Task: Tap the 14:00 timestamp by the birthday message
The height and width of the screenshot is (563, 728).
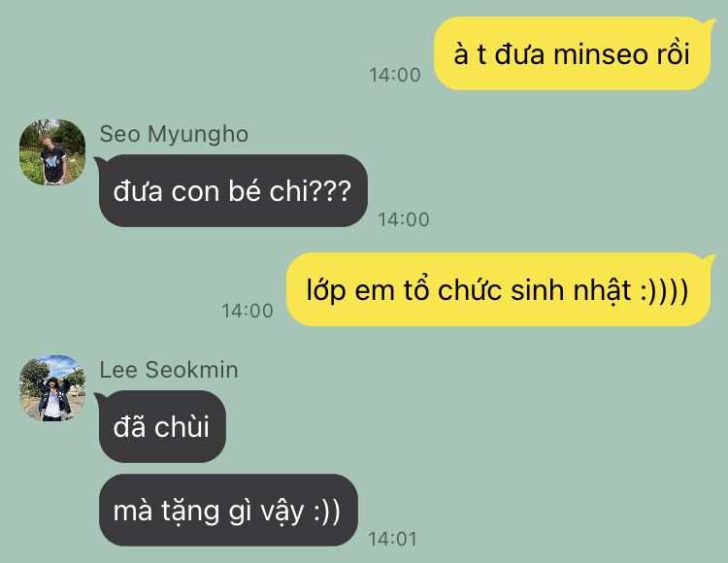Action: click(248, 311)
